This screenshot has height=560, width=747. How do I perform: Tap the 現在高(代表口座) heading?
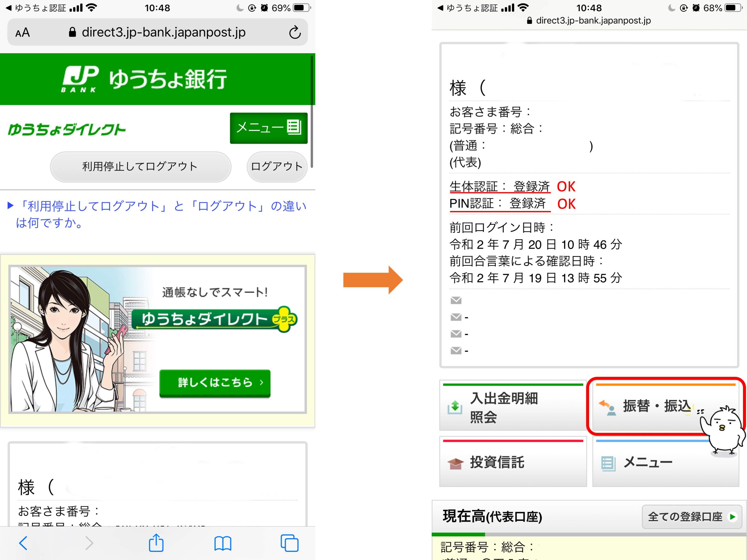[x=492, y=517]
